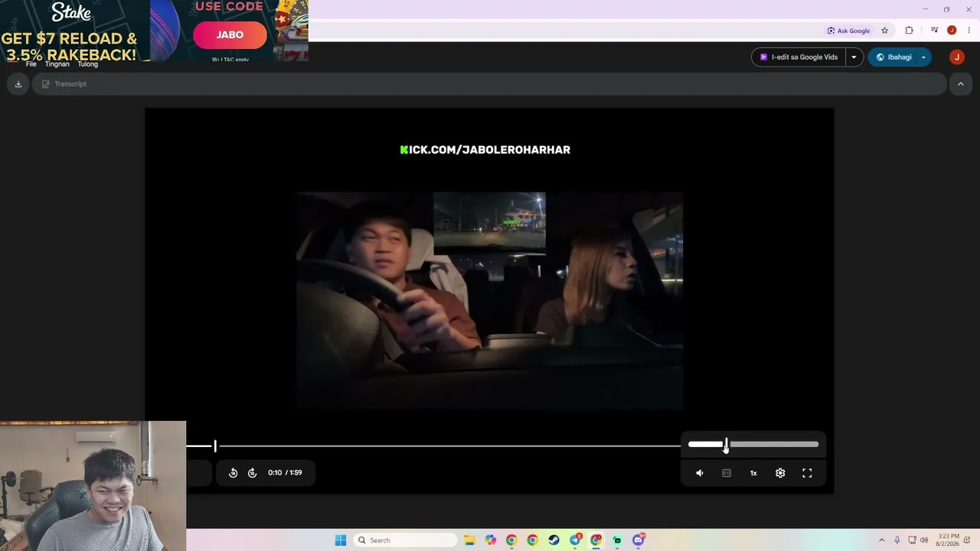Open the Transcript panel
The image size is (980, 551).
click(64, 84)
